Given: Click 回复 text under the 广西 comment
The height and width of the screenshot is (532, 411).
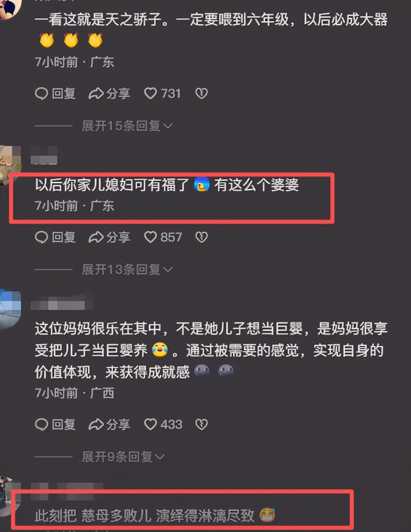Looking at the screenshot, I should pos(63,425).
